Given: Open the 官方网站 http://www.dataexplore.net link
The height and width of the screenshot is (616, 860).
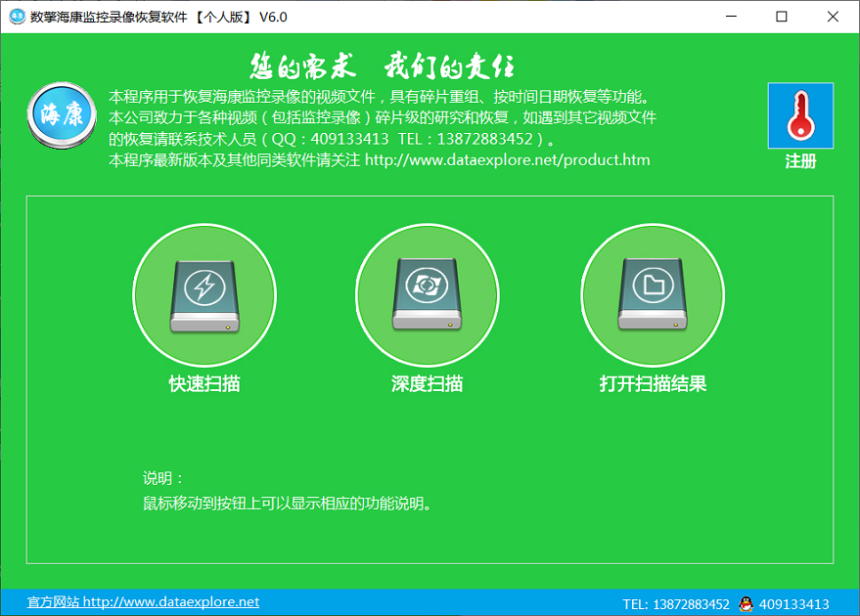Looking at the screenshot, I should [x=143, y=601].
